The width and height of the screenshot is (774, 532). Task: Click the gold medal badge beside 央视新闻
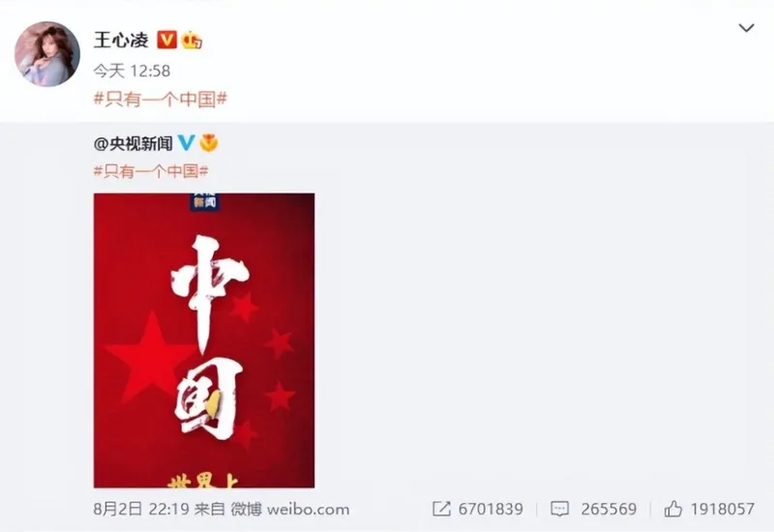(x=209, y=143)
